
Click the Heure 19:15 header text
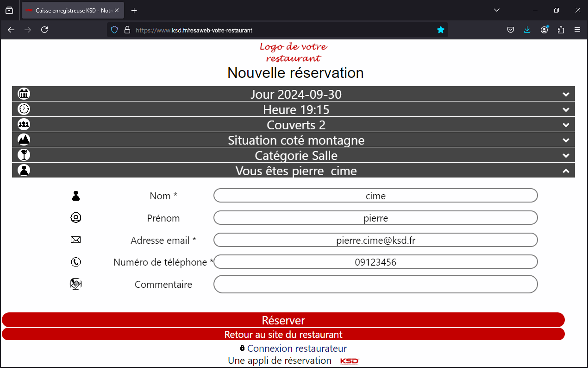tap(296, 109)
